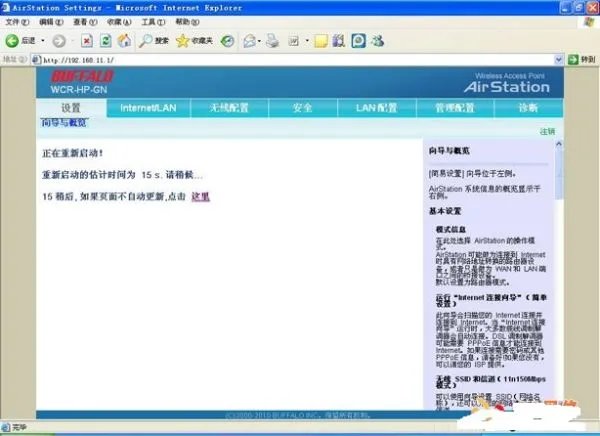Click the help panel scroll up arrow
Screen dimensions: 600x436
pyautogui.click(x=559, y=144)
